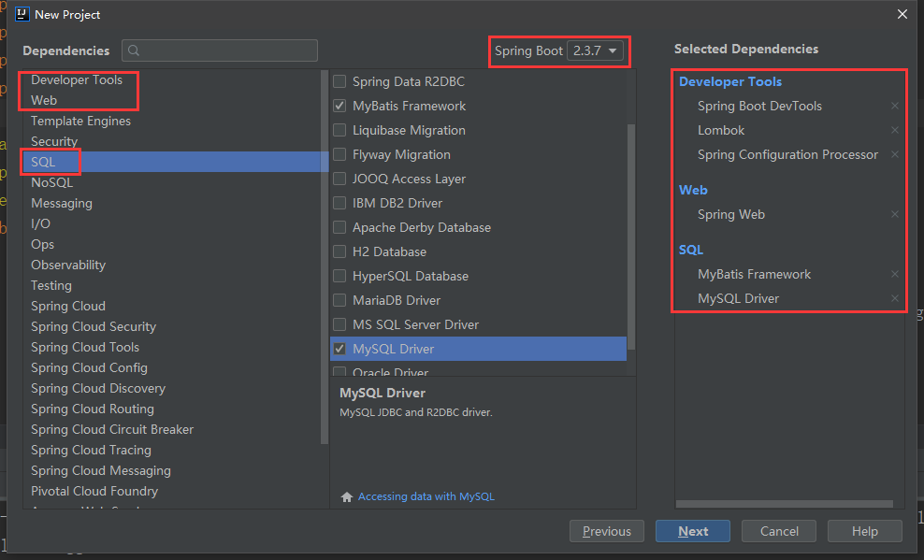Click the search magnifier icon in dependencies field
The image size is (924, 560).
134,50
